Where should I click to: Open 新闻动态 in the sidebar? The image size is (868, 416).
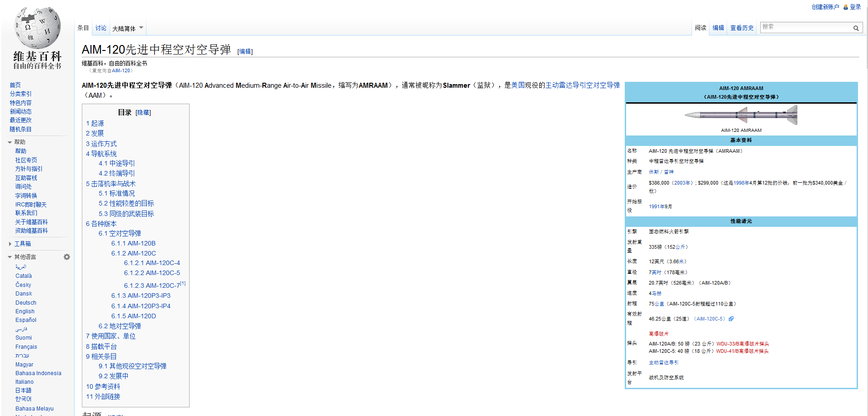pos(20,111)
